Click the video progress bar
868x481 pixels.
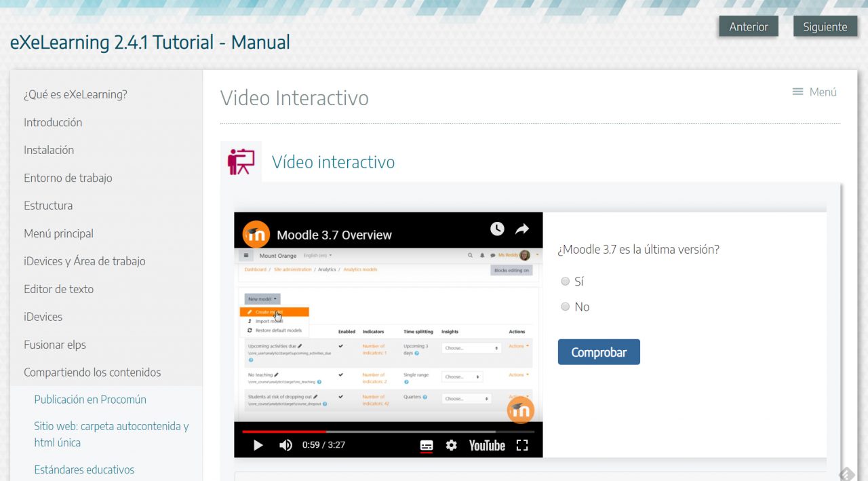387,430
